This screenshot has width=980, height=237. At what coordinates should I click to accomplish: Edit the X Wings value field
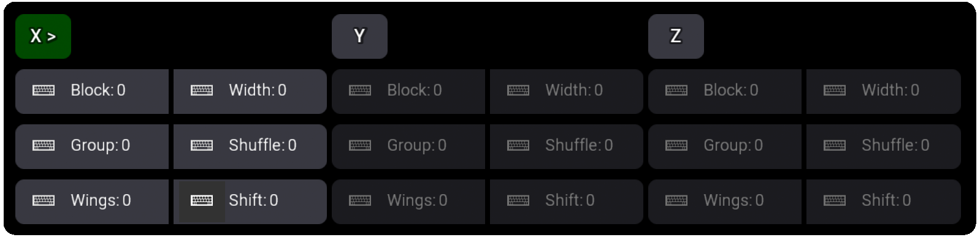pos(92,201)
